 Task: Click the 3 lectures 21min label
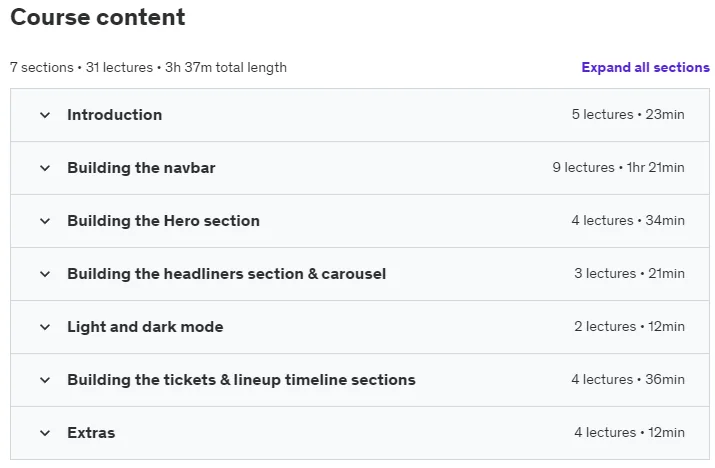coord(629,273)
